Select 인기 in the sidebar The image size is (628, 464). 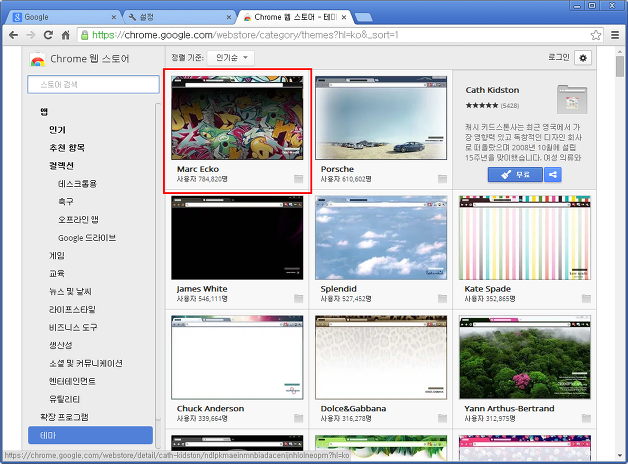[x=57, y=130]
